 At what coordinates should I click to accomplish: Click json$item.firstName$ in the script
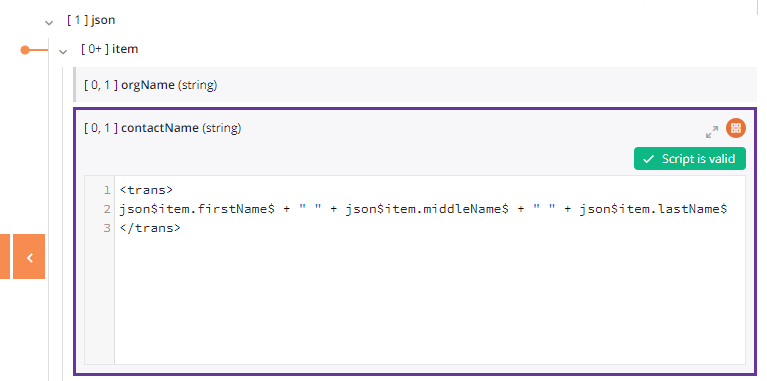[x=197, y=209]
